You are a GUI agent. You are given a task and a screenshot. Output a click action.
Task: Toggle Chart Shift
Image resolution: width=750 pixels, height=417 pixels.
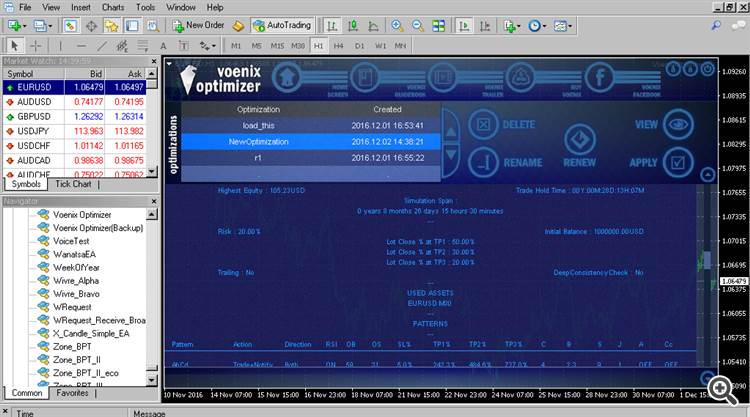tap(485, 26)
